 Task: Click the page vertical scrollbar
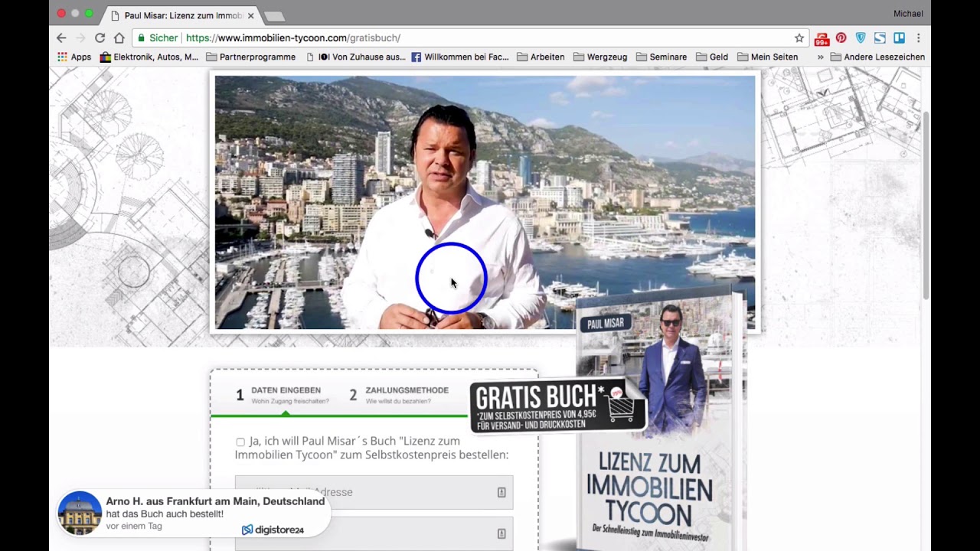926,205
